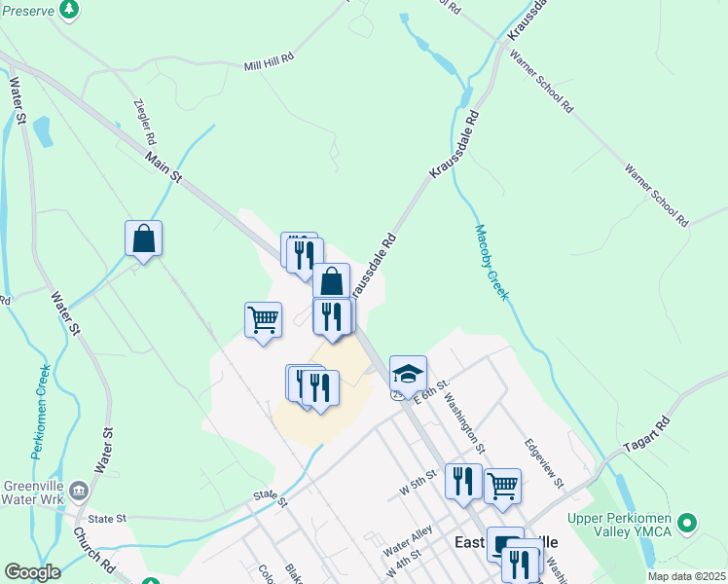
Task: Select the Greenville Water Wrk label text
Action: (x=33, y=493)
